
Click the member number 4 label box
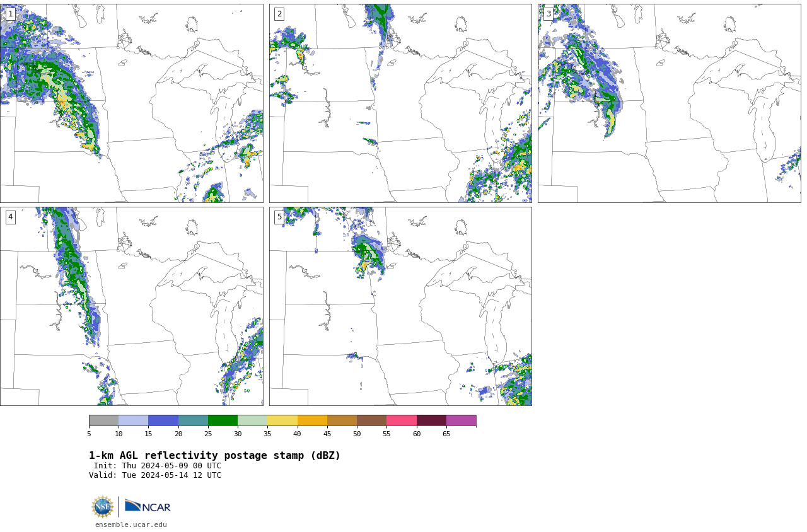coord(10,217)
